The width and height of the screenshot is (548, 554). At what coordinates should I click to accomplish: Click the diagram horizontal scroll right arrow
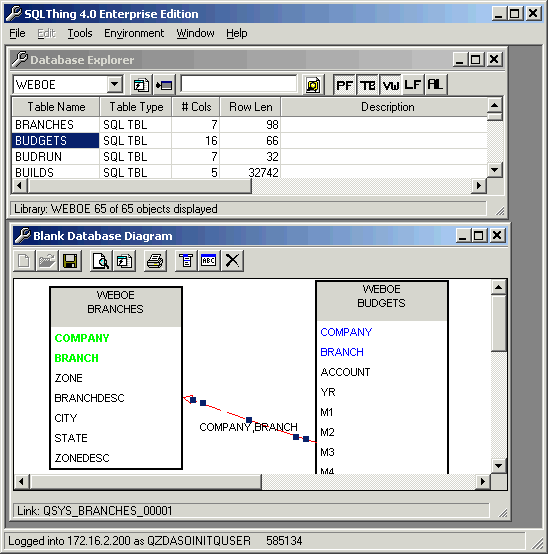coord(483,482)
